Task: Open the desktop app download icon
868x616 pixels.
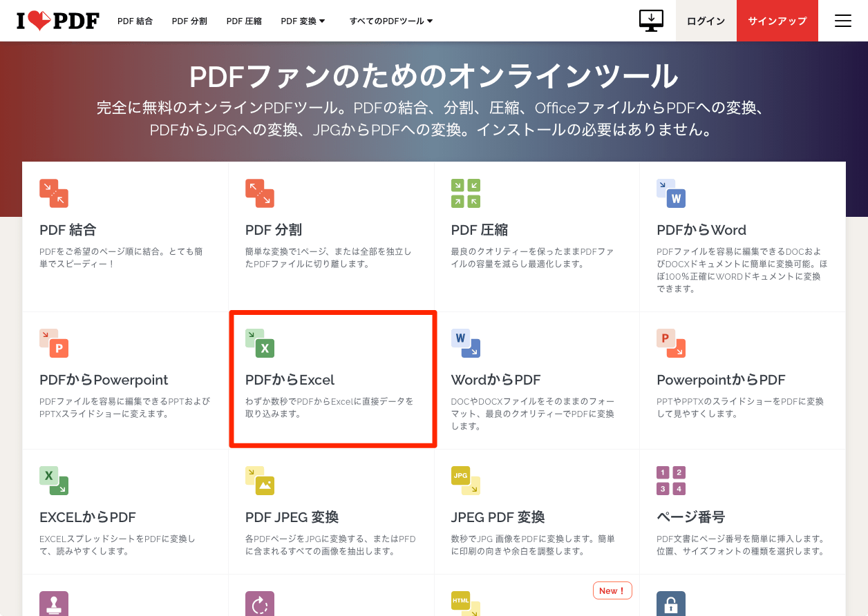Action: point(651,21)
